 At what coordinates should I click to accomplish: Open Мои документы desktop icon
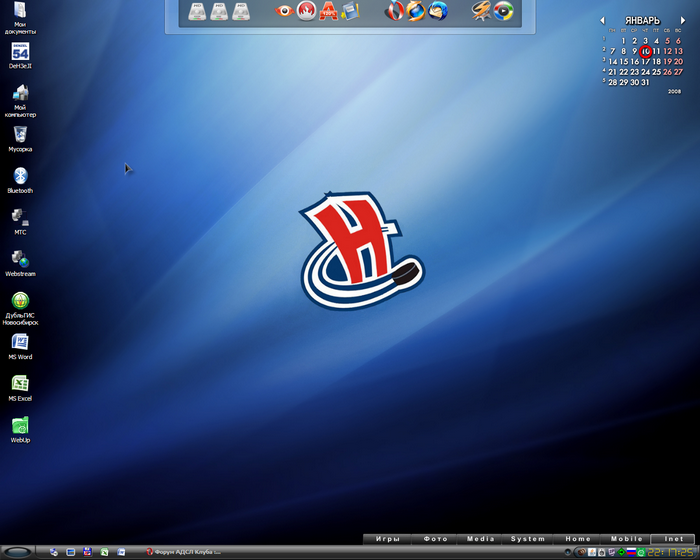[20, 18]
